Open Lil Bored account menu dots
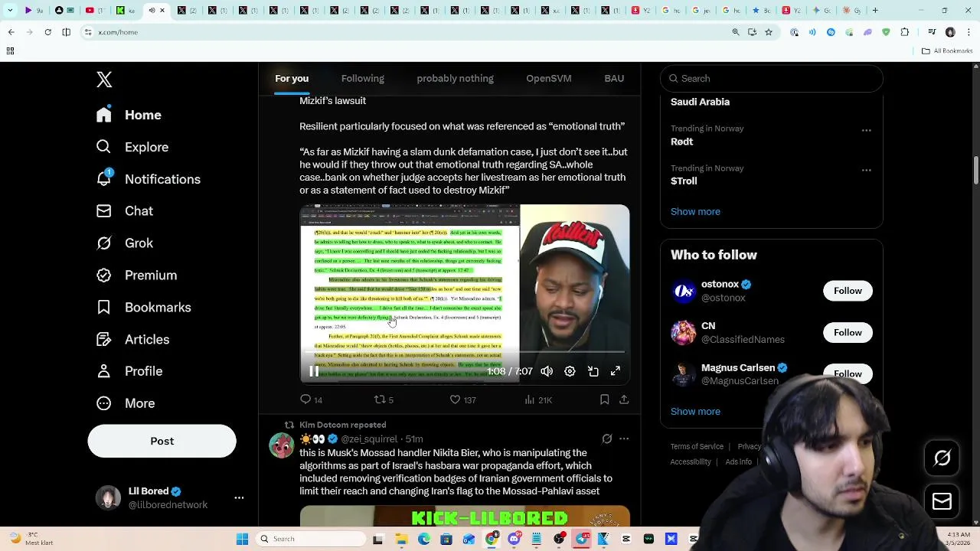Screen dimensions: 980x551 point(239,497)
